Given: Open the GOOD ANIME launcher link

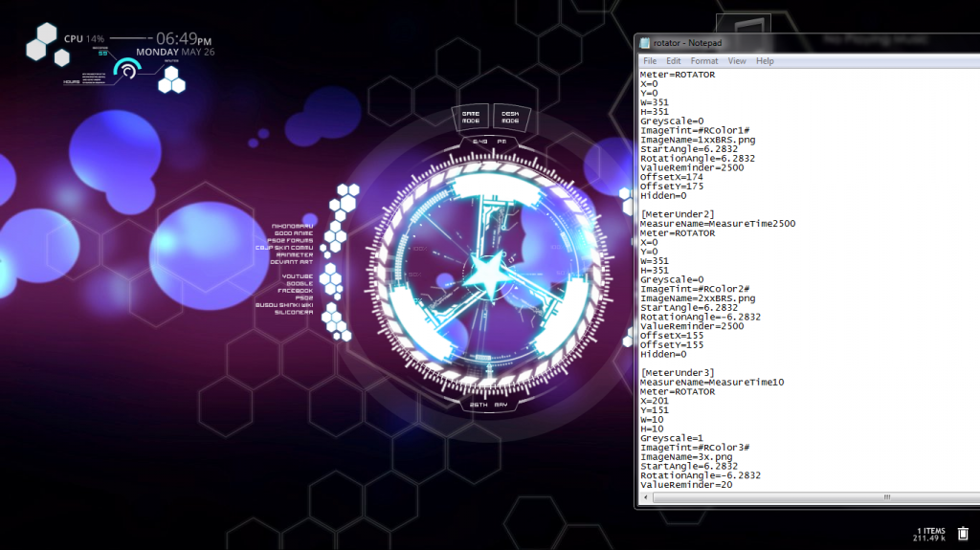Looking at the screenshot, I should click(293, 233).
